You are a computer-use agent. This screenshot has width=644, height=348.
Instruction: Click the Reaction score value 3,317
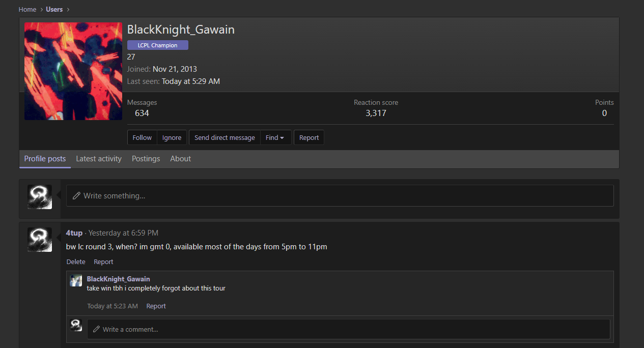point(376,113)
